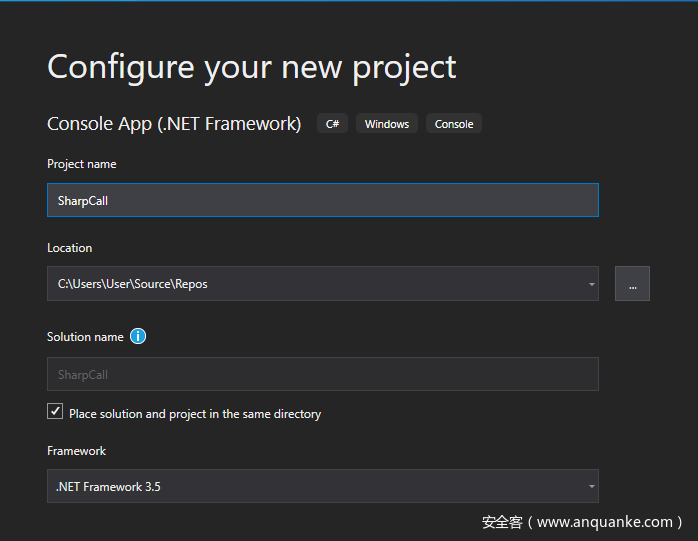Open the .NET Framework 3.5 combo box
The width and height of the screenshot is (698, 541).
point(320,487)
